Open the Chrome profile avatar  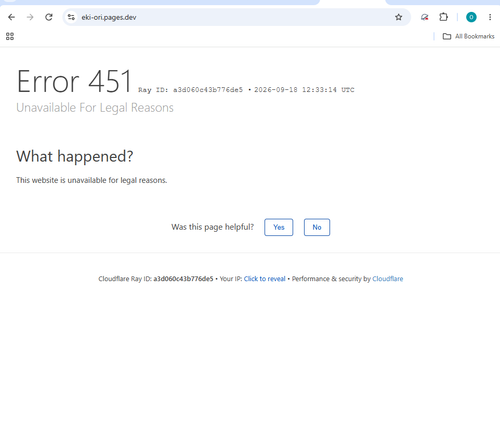click(x=471, y=17)
